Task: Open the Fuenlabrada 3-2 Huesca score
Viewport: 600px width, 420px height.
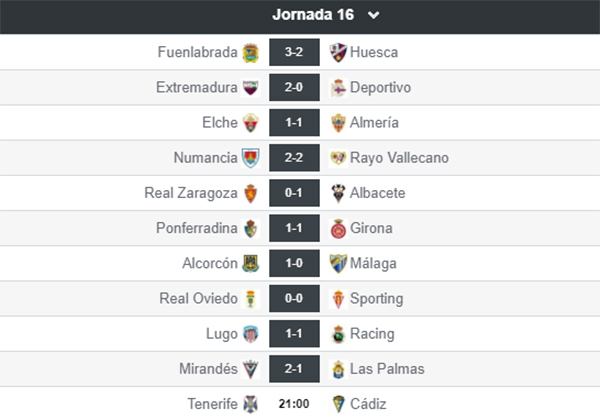Action: 294,52
